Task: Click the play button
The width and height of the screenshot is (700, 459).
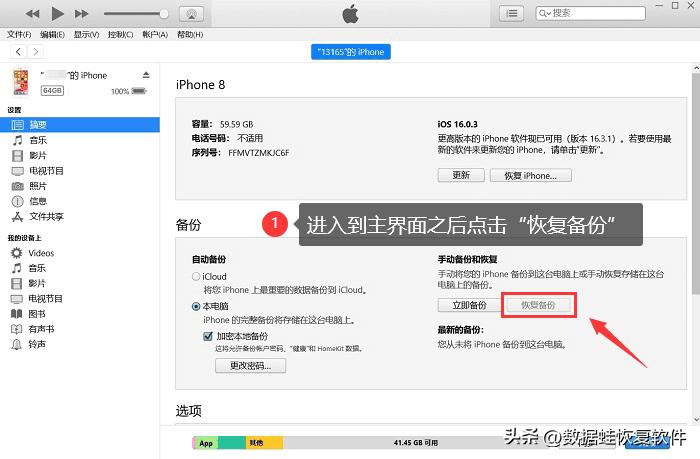Action: [x=57, y=14]
